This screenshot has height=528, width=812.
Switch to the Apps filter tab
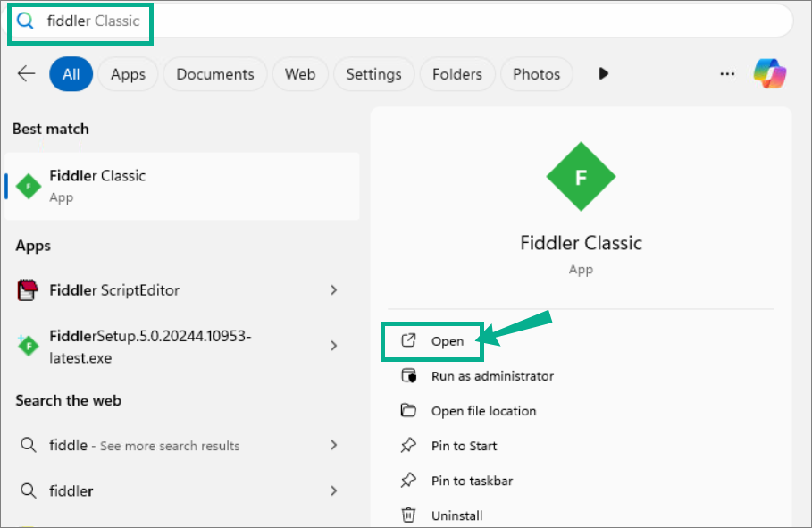(x=128, y=74)
